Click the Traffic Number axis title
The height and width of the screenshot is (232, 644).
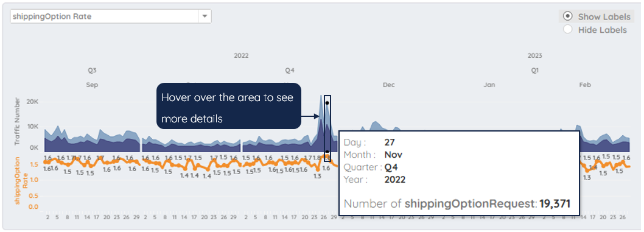point(17,121)
